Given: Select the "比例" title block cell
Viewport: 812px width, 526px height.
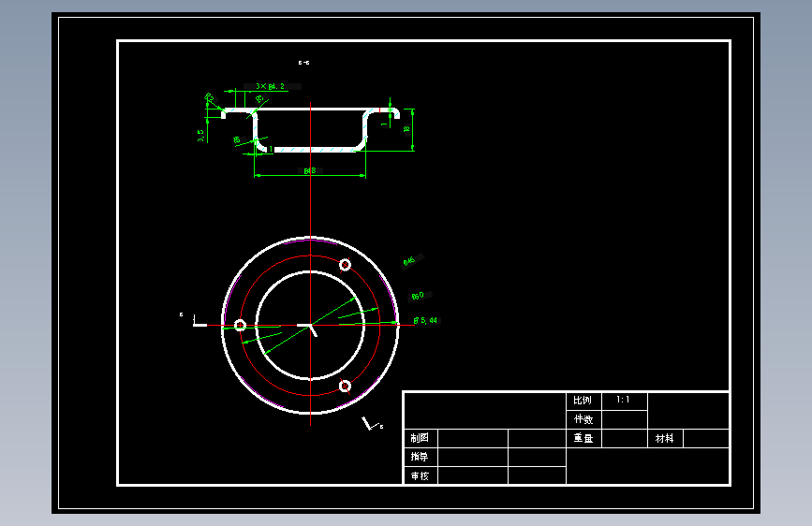Looking at the screenshot, I should click(x=583, y=401).
